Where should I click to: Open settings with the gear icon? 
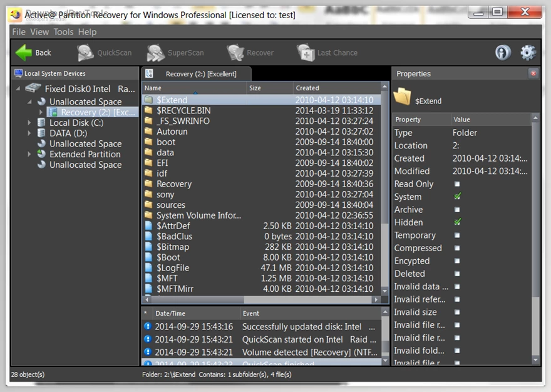528,53
